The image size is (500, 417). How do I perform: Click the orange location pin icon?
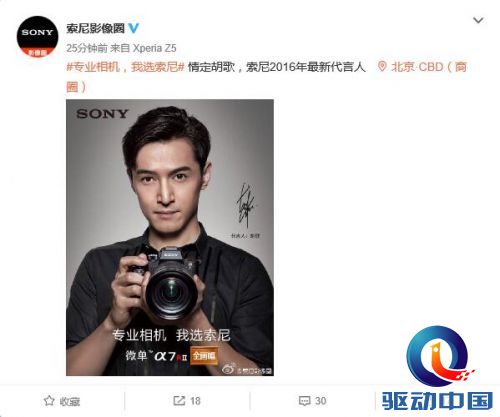pyautogui.click(x=382, y=67)
